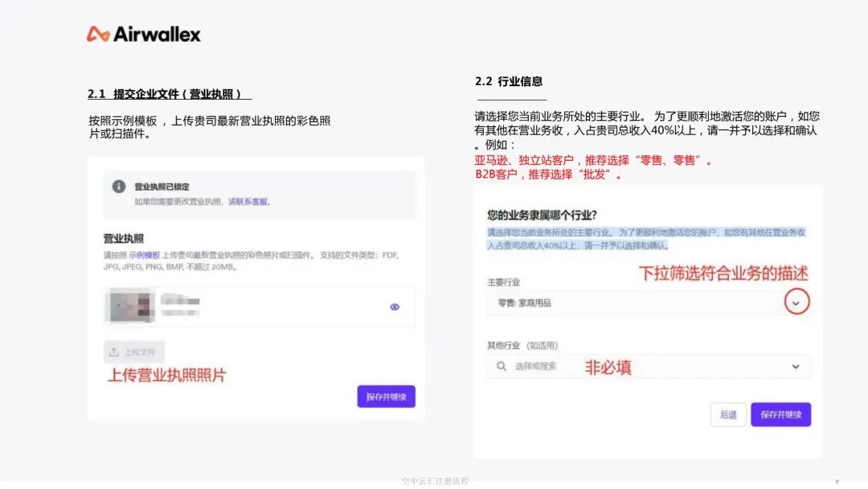The width and height of the screenshot is (868, 489).
Task: Toggle the eye preview icon for uploaded license
Action: point(395,306)
